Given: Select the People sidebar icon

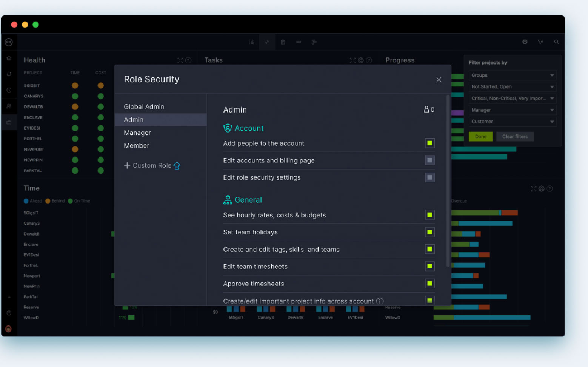Looking at the screenshot, I should 9,106.
